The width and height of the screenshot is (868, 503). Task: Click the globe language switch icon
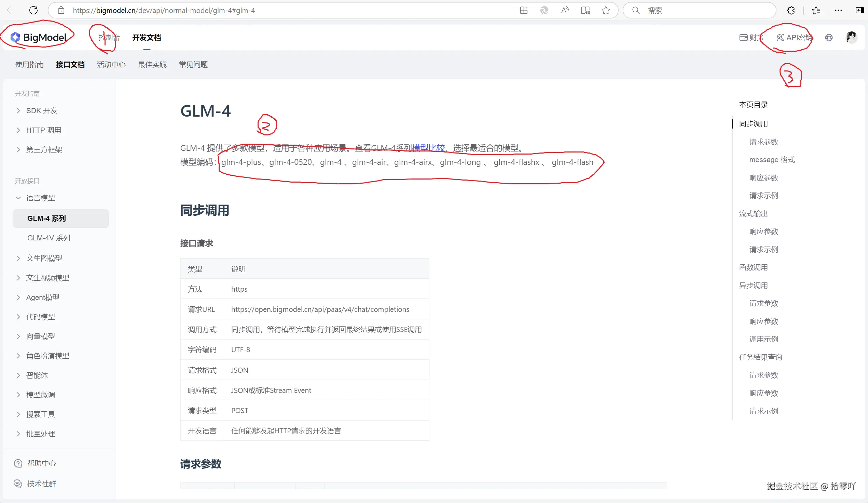click(829, 37)
